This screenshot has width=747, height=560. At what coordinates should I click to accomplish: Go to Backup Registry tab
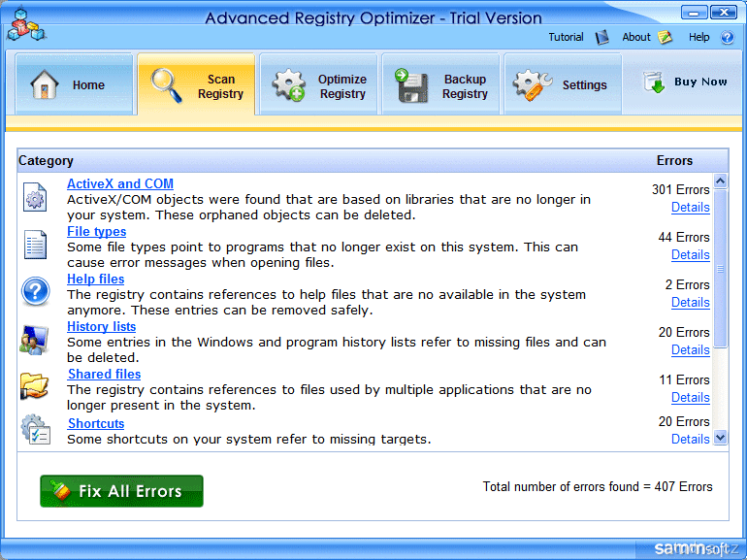coord(440,84)
